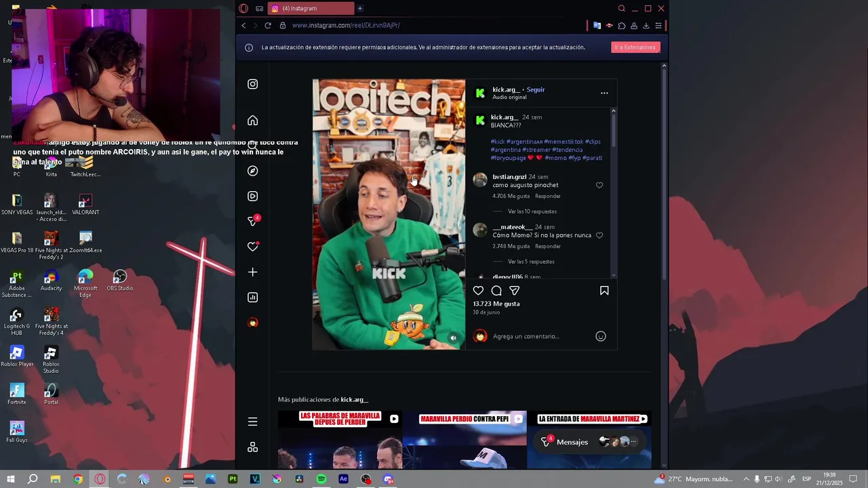Open Messages icon with badge 4

[x=253, y=222]
